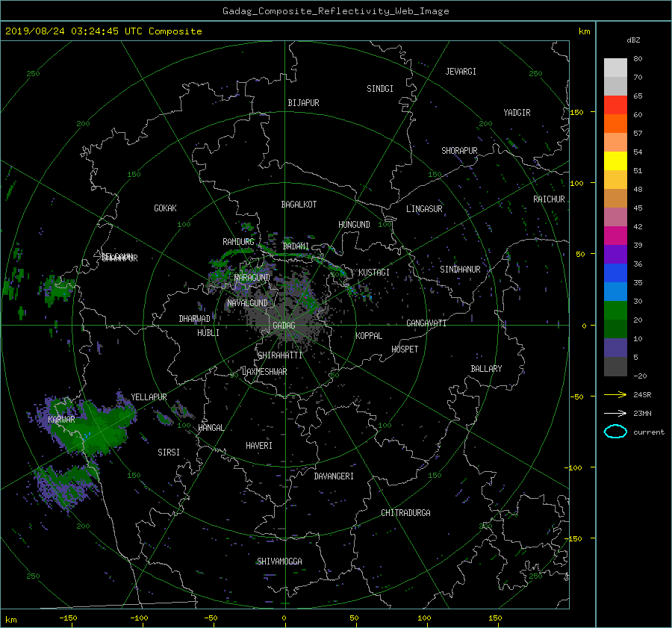Click the DHARWAD city label
Image resolution: width=672 pixels, height=628 pixels.
pyautogui.click(x=194, y=319)
